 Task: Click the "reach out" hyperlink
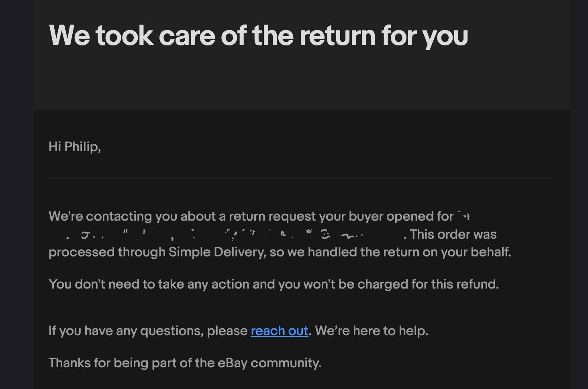click(x=279, y=331)
